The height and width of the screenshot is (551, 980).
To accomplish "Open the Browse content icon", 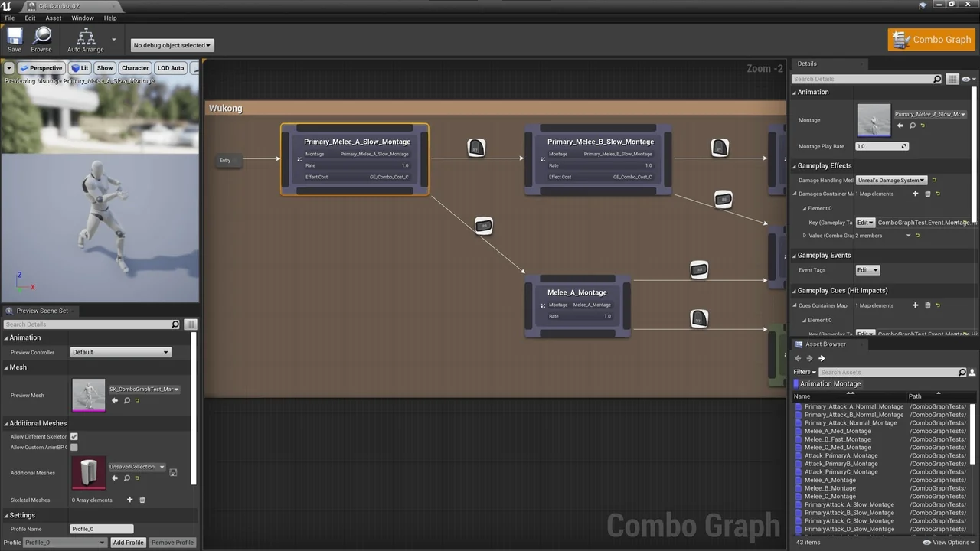I will coord(41,37).
